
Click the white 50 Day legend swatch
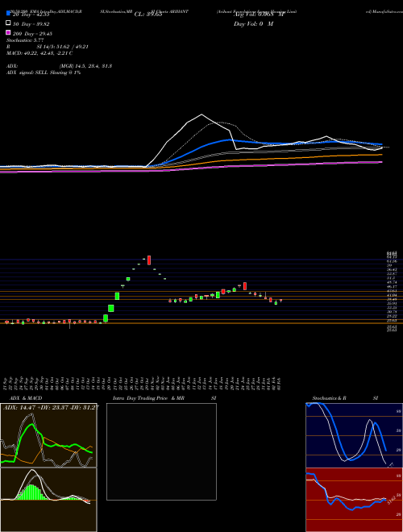pos(8,23)
